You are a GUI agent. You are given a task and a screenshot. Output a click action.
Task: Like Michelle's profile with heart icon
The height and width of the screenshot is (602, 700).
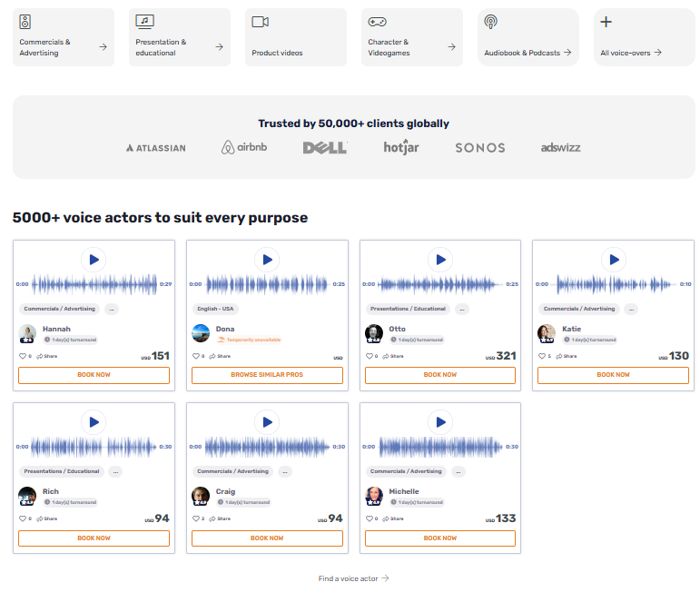pos(369,519)
